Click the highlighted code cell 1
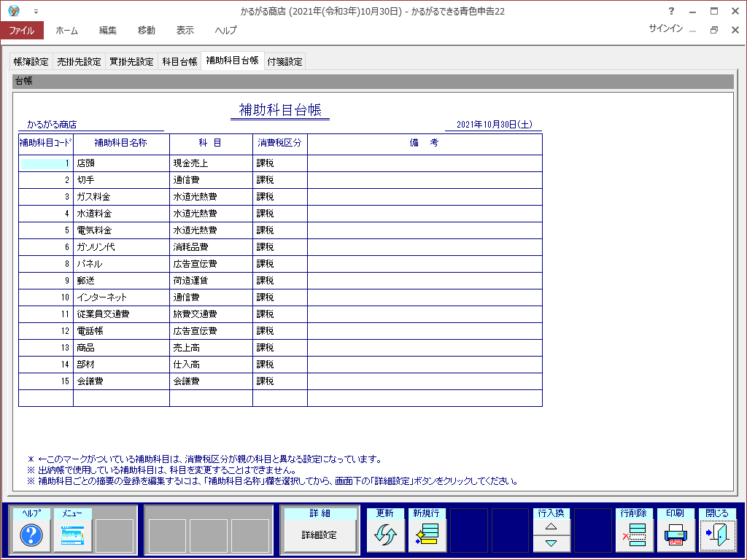747x560 pixels. [x=46, y=163]
